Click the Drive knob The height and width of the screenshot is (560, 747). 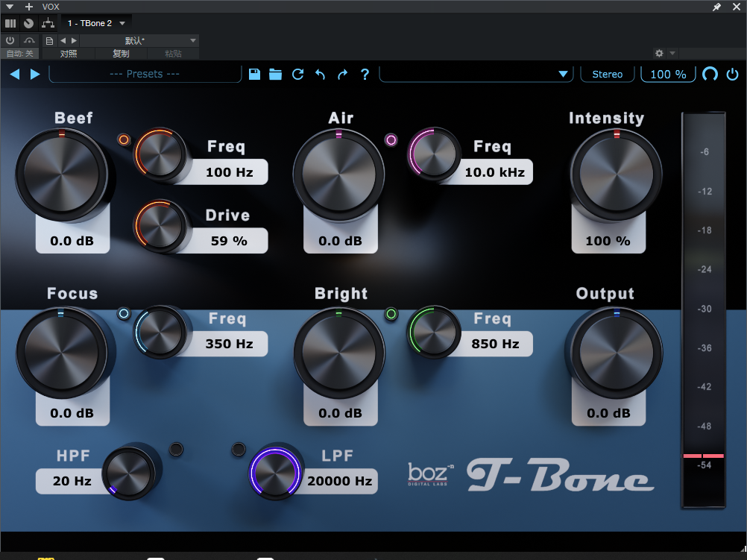point(160,225)
